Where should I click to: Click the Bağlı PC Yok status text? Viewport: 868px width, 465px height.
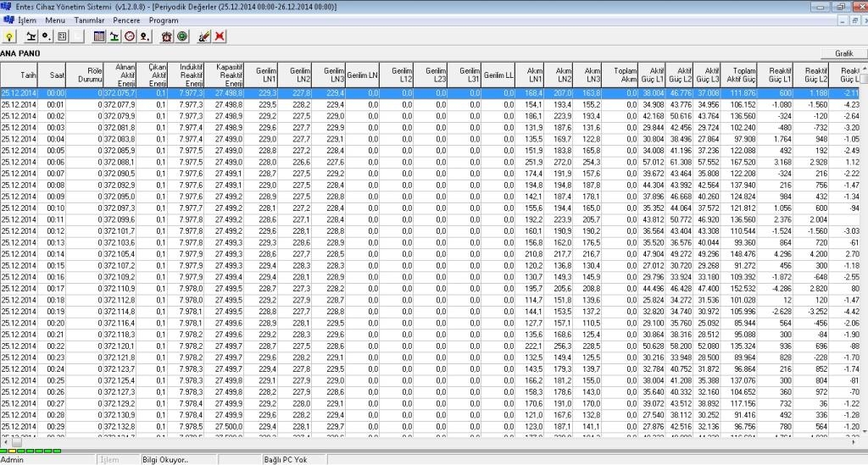[286, 459]
